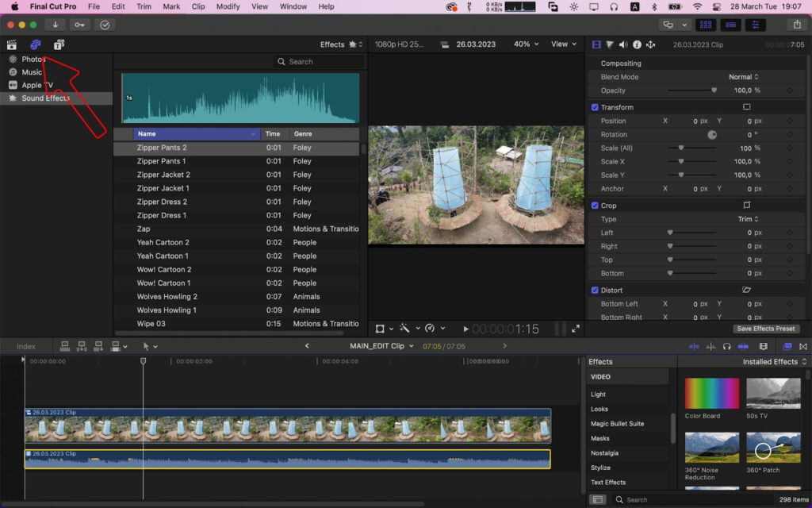The height and width of the screenshot is (508, 812).
Task: Open the timeline Index button
Action: pos(26,346)
